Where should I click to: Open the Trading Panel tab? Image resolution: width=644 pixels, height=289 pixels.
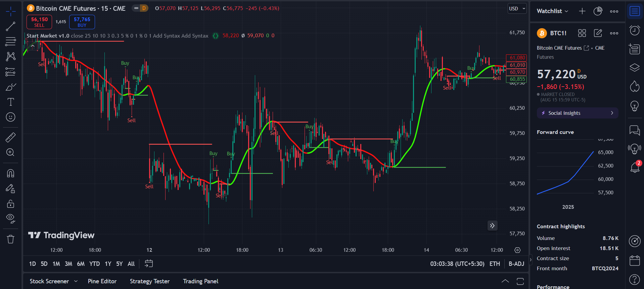pyautogui.click(x=200, y=281)
